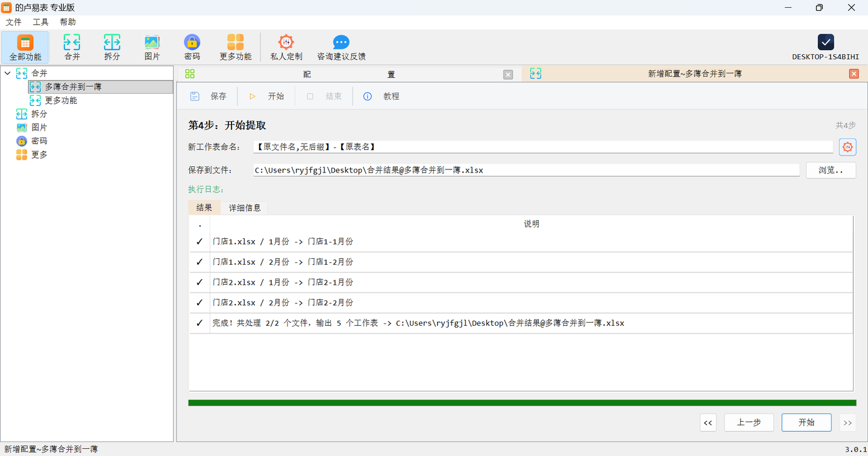Open naming template settings icon beside name field
Screen dimensions: 868x456
point(848,147)
